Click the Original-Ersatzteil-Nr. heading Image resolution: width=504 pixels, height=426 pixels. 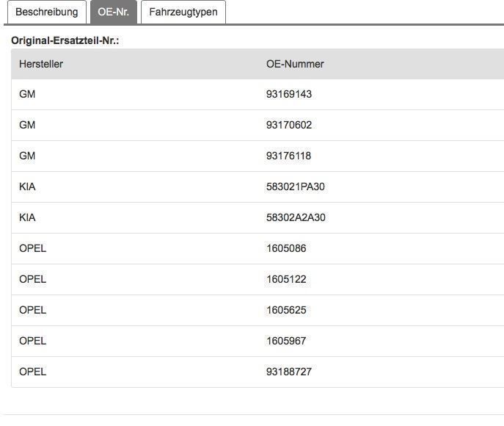(x=65, y=41)
